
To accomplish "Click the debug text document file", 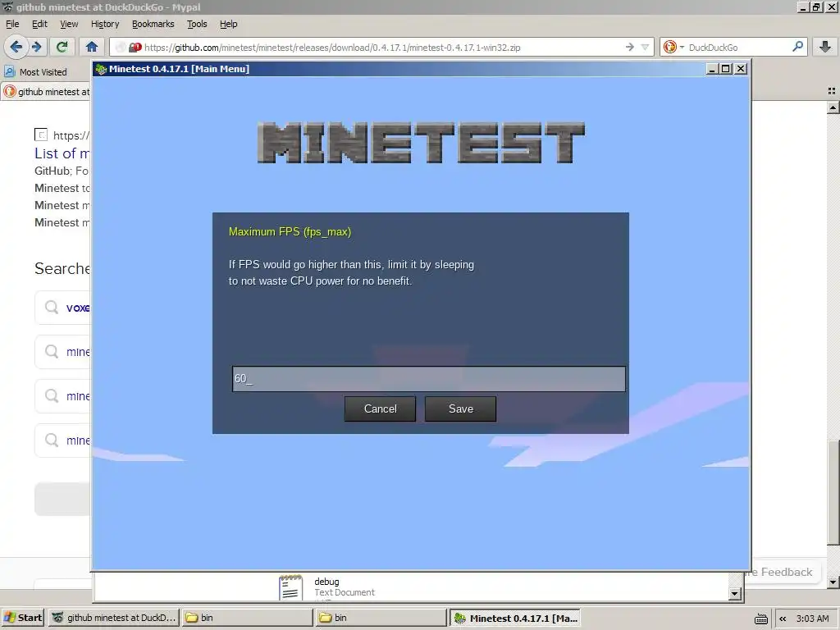I will point(326,587).
